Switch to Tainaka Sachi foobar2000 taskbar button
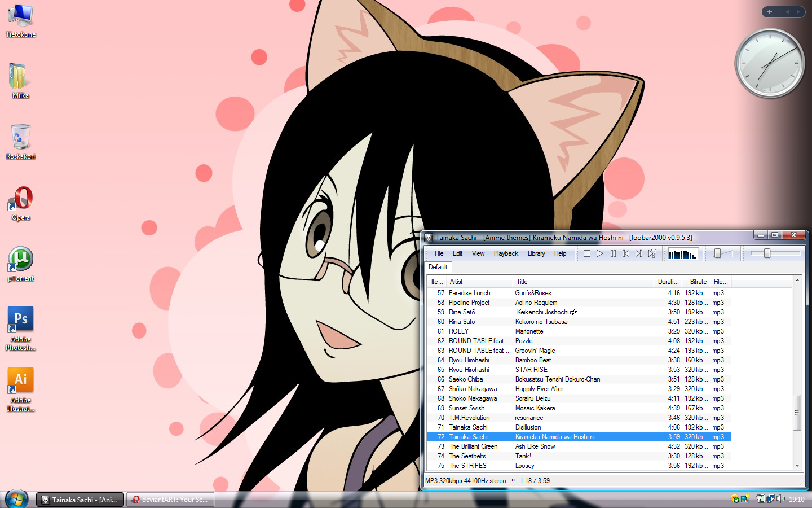Viewport: 812px width, 508px height. 80,500
